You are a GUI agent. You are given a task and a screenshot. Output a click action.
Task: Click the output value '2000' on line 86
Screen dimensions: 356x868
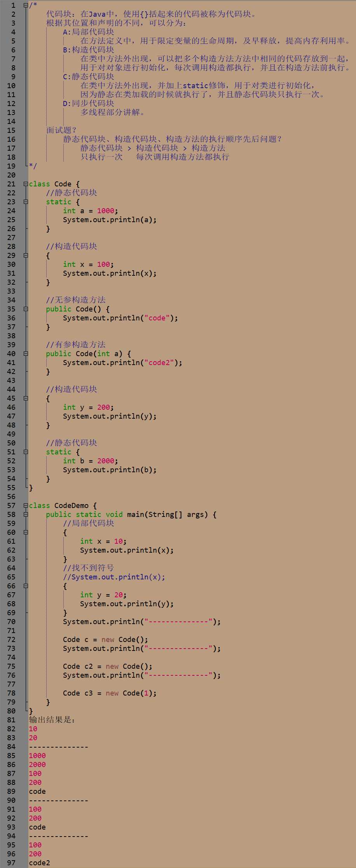point(37,765)
